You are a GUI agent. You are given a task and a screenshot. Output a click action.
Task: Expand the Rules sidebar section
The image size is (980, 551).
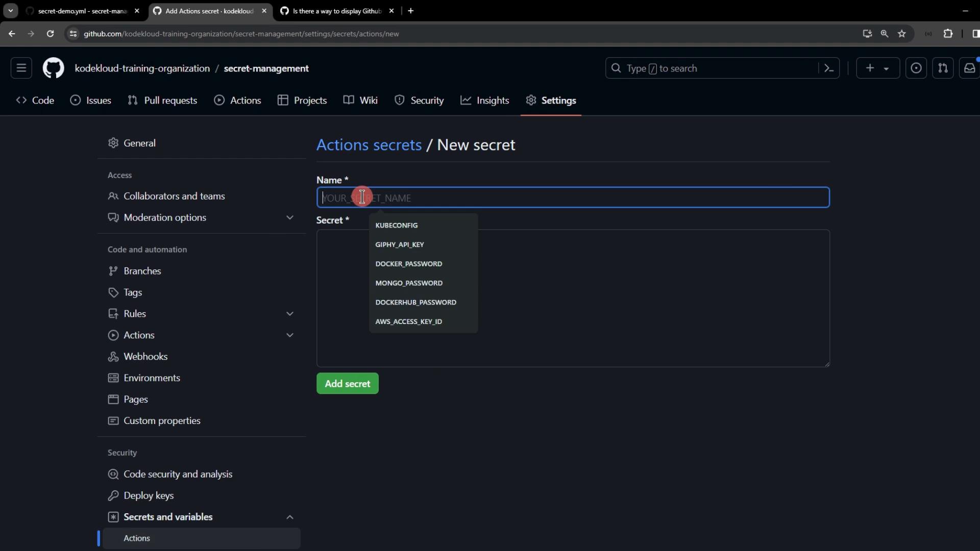289,314
